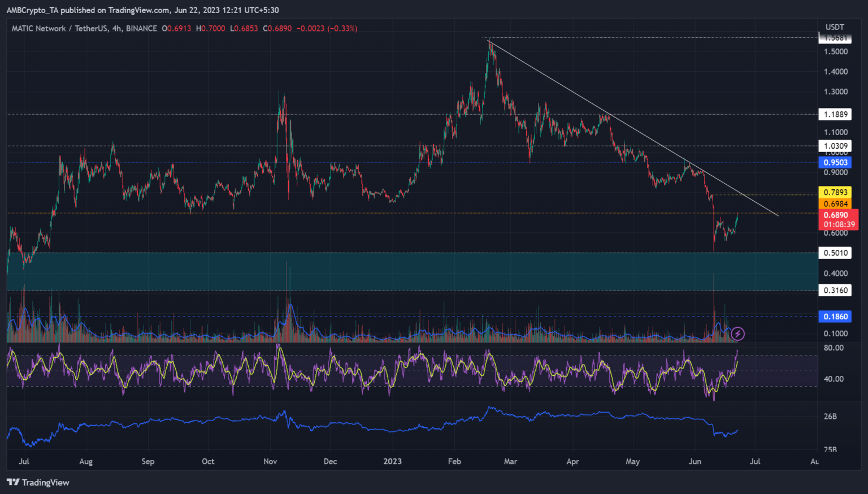Click the 2023 label on time axis
The height and width of the screenshot is (494, 868).
(392, 461)
